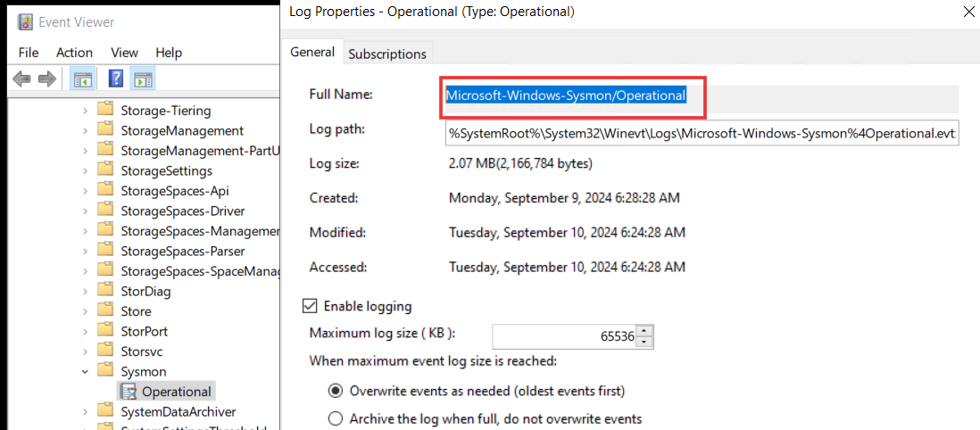Open the Action menu

[x=74, y=53]
